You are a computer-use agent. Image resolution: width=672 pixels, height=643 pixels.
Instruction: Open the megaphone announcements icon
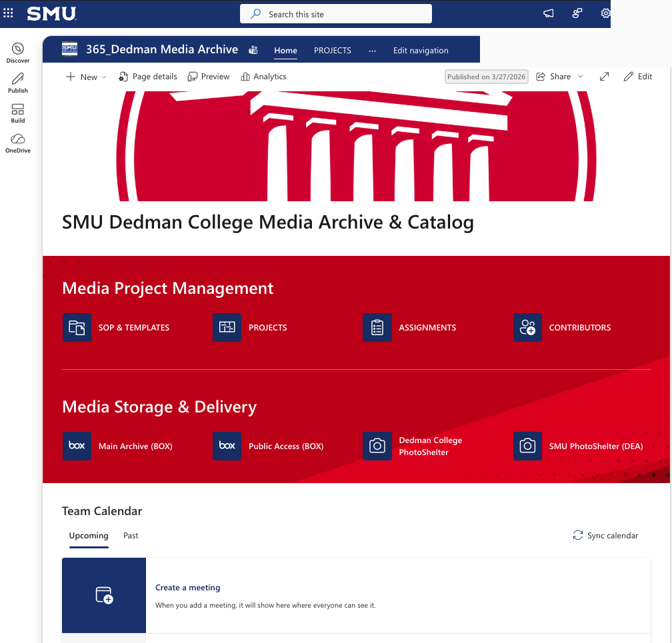(x=548, y=14)
